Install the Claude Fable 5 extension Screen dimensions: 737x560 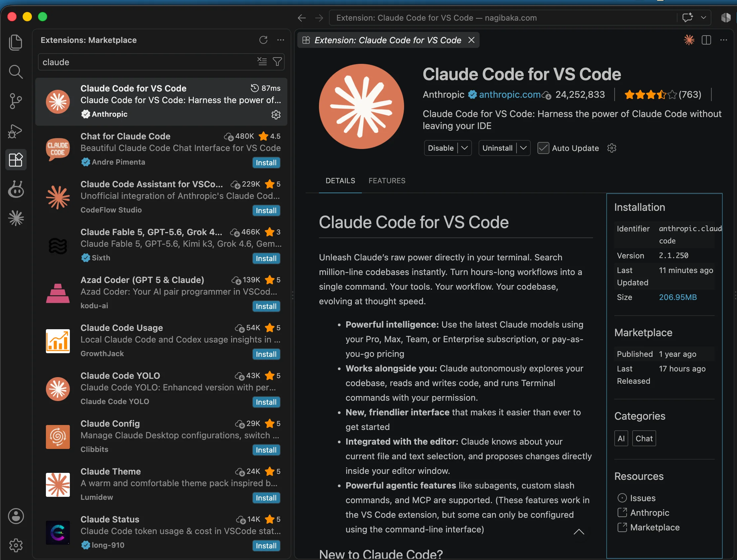coord(266,259)
